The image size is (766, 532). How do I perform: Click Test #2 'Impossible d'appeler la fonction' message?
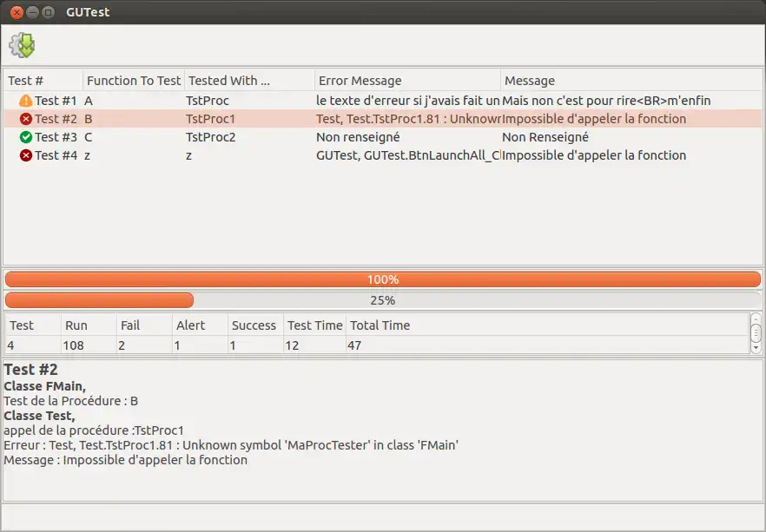click(594, 119)
